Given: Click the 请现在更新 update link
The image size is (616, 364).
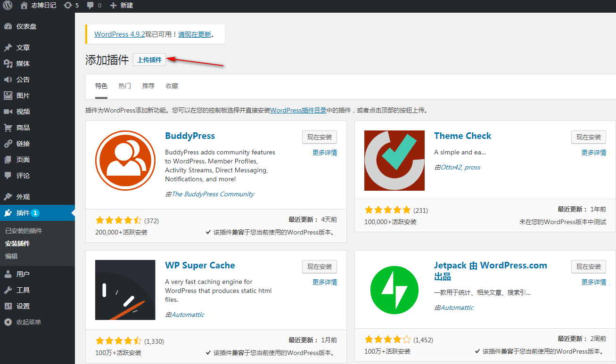Looking at the screenshot, I should pos(195,34).
